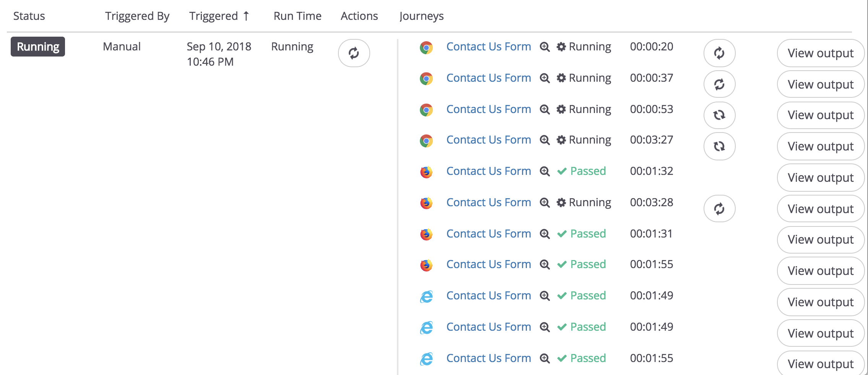The width and height of the screenshot is (868, 375).
Task: Click the Run Time column header
Action: (x=297, y=16)
